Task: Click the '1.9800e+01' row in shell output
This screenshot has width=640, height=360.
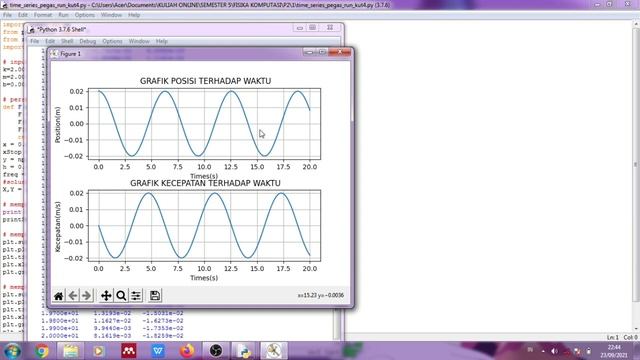Action: 112,320
